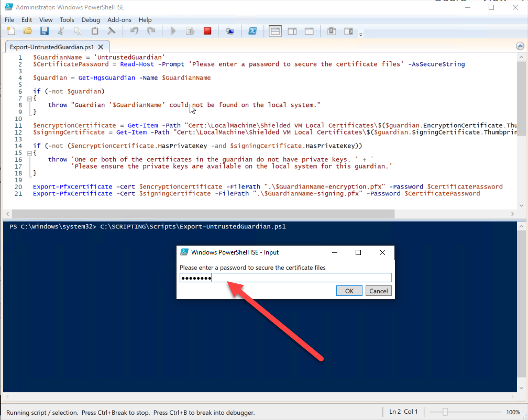This screenshot has width=528, height=420.
Task: Open the Help menu
Action: tap(145, 20)
